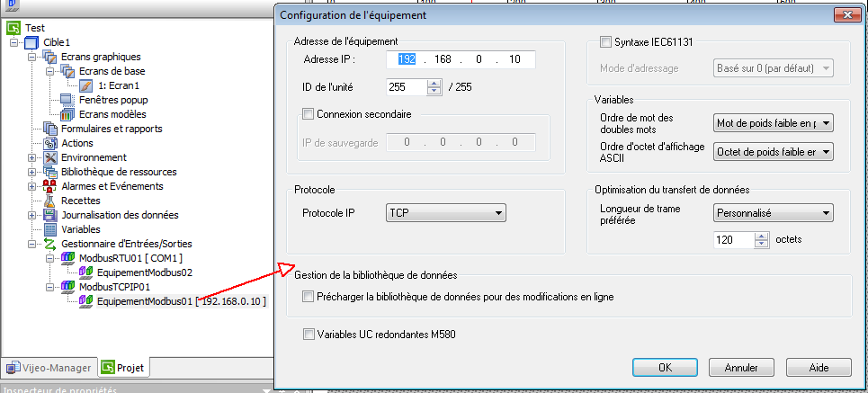Open the Protocole IP dropdown
Image resolution: width=868 pixels, height=393 pixels.
click(x=445, y=212)
